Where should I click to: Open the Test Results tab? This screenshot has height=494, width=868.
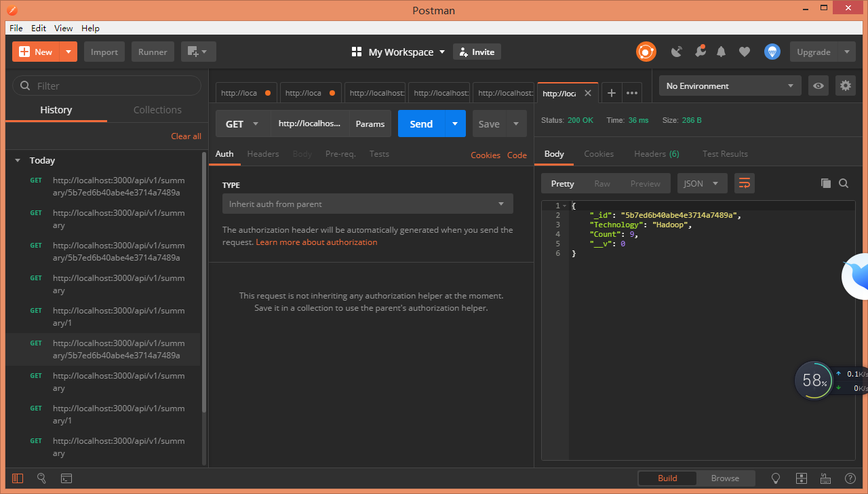725,154
